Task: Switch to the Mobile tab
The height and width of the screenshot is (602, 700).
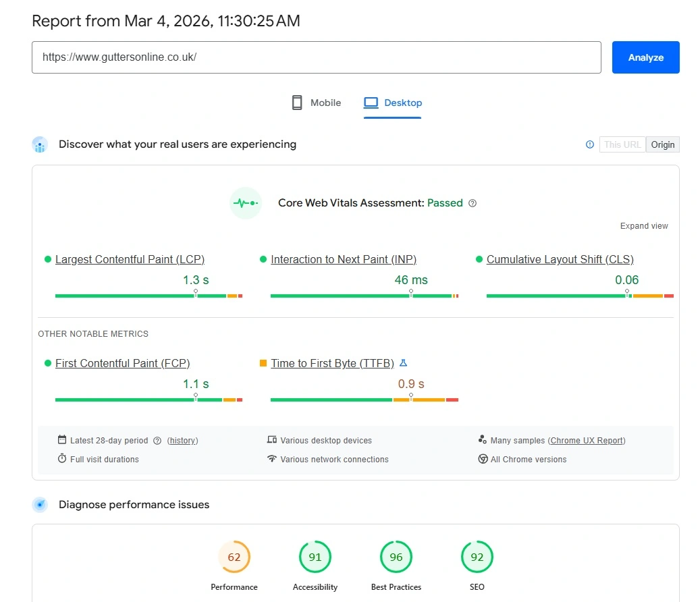Action: [x=325, y=102]
